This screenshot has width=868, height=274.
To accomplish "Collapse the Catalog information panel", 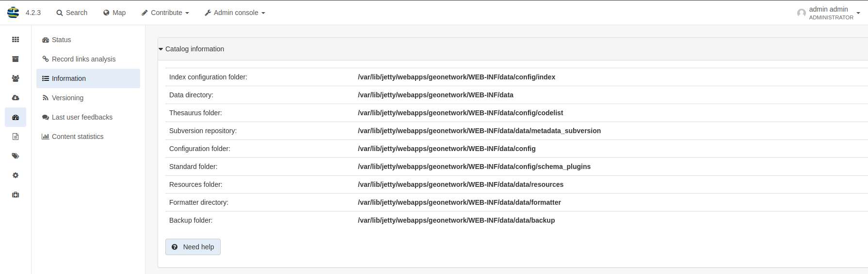I will pos(192,49).
